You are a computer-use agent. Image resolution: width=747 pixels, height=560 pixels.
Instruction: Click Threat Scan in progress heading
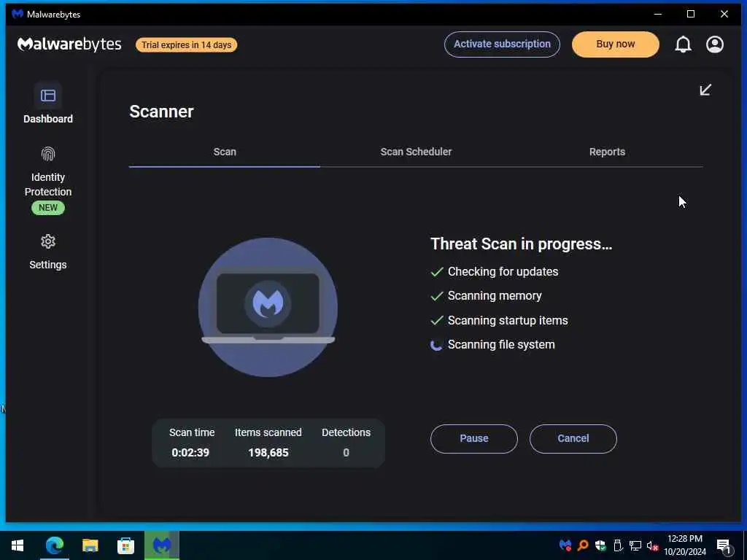pos(521,244)
